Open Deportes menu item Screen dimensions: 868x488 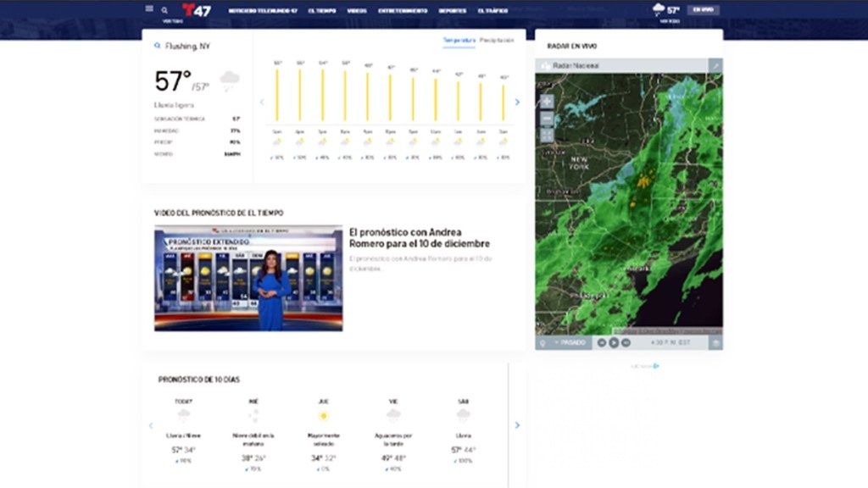(453, 10)
